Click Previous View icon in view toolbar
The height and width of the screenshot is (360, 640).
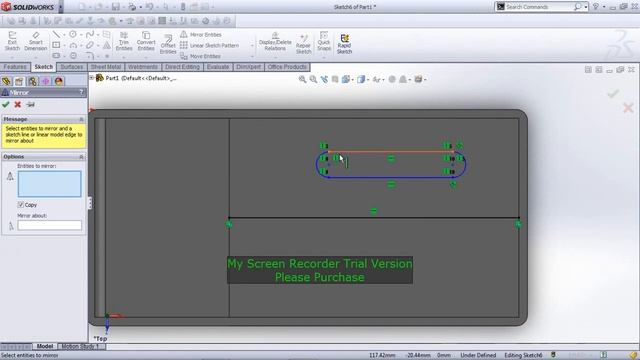pyautogui.click(x=324, y=79)
